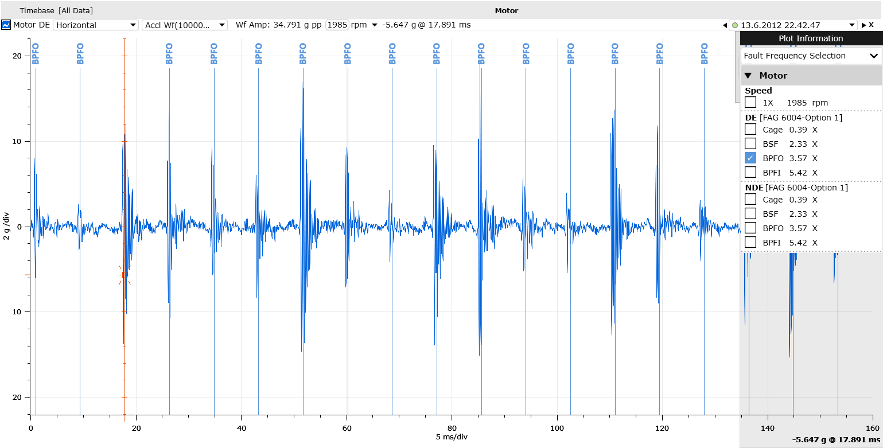Click the waveform plot icon beside Motor DE
This screenshot has height=448, width=884.
(x=6, y=25)
